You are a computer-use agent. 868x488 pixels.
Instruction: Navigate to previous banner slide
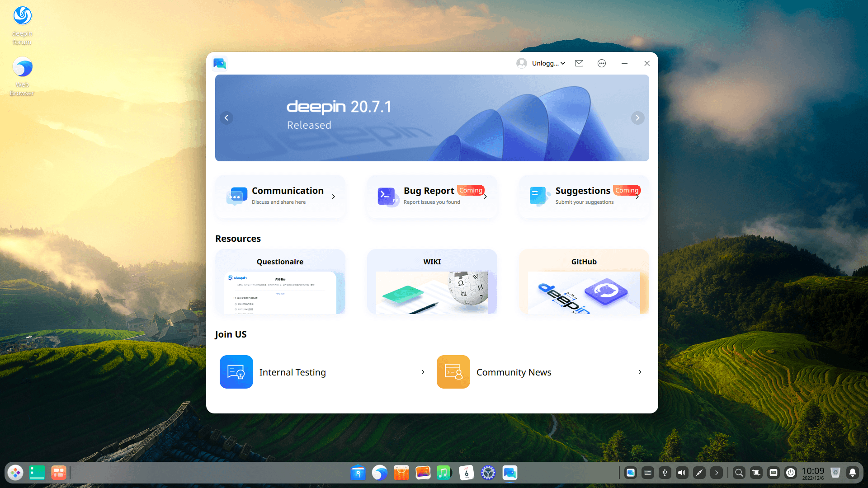pyautogui.click(x=226, y=118)
